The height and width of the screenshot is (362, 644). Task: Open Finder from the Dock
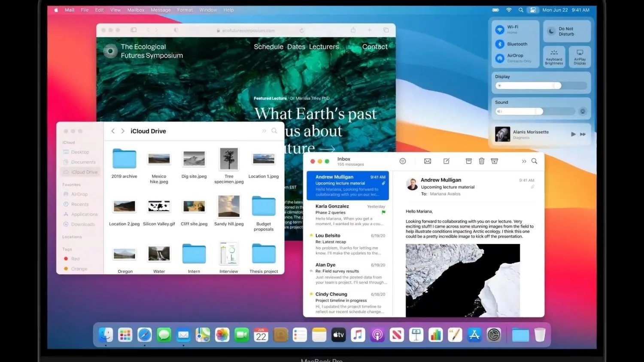coord(106,335)
